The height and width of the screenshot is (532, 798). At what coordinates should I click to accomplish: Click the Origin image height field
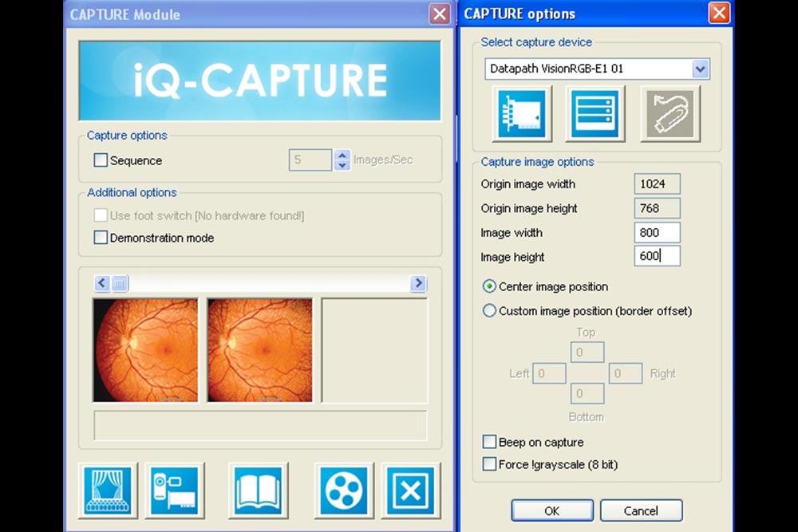click(657, 208)
